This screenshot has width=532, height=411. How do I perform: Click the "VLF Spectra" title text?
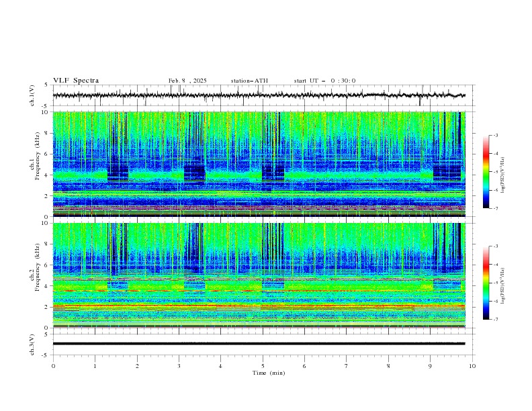pyautogui.click(x=76, y=81)
